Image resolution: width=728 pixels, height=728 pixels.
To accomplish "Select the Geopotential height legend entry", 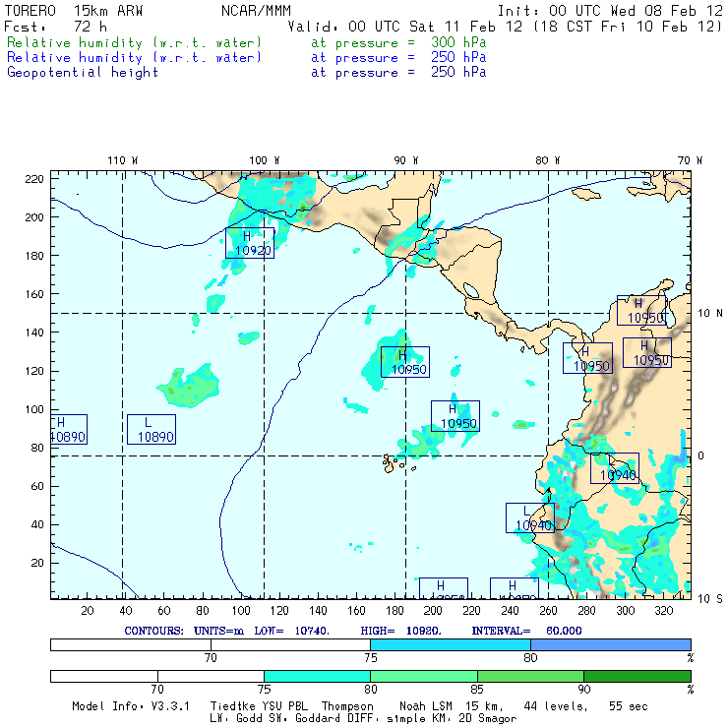I will click(x=83, y=73).
